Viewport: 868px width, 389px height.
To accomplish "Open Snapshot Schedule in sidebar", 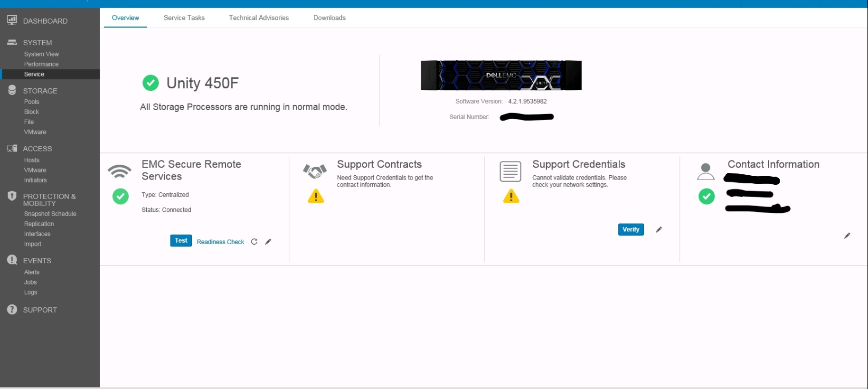I will (50, 214).
